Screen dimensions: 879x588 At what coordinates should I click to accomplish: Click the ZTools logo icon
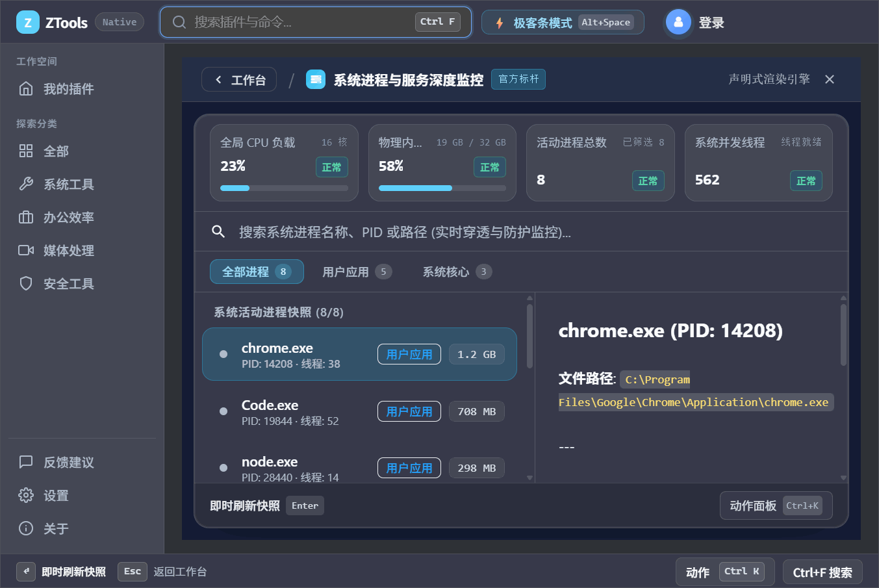pos(28,22)
